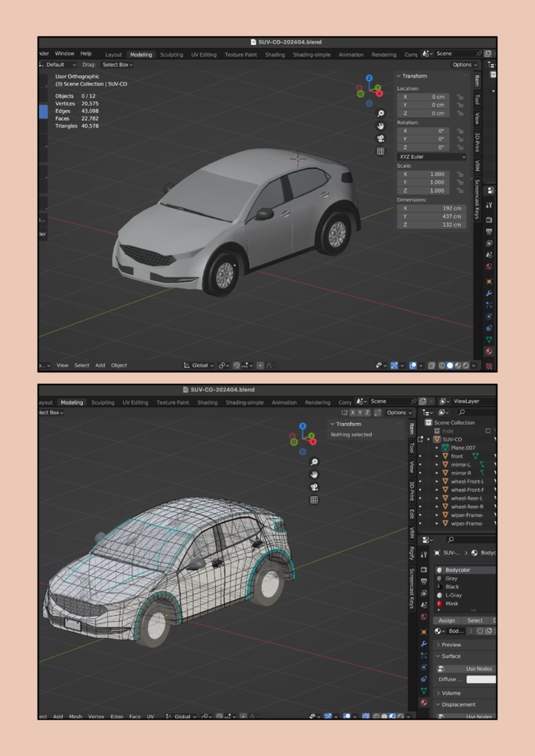Collapse Transform panel in upper window

[399, 76]
